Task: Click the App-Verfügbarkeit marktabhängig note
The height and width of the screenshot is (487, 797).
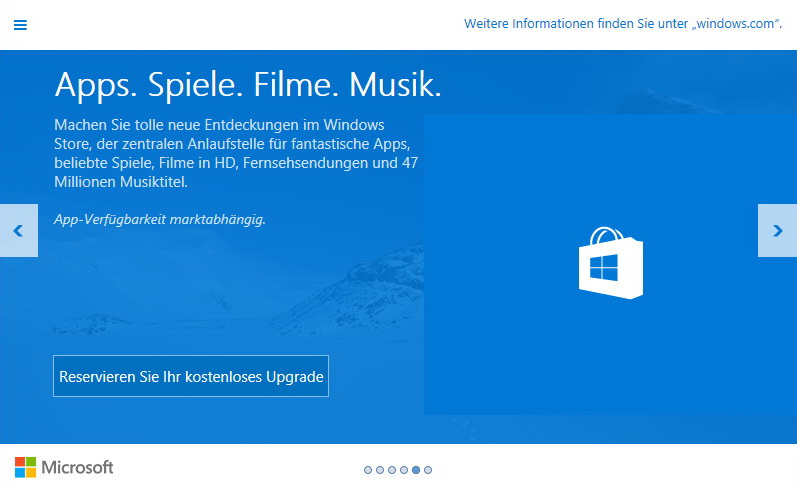Action: (x=160, y=220)
